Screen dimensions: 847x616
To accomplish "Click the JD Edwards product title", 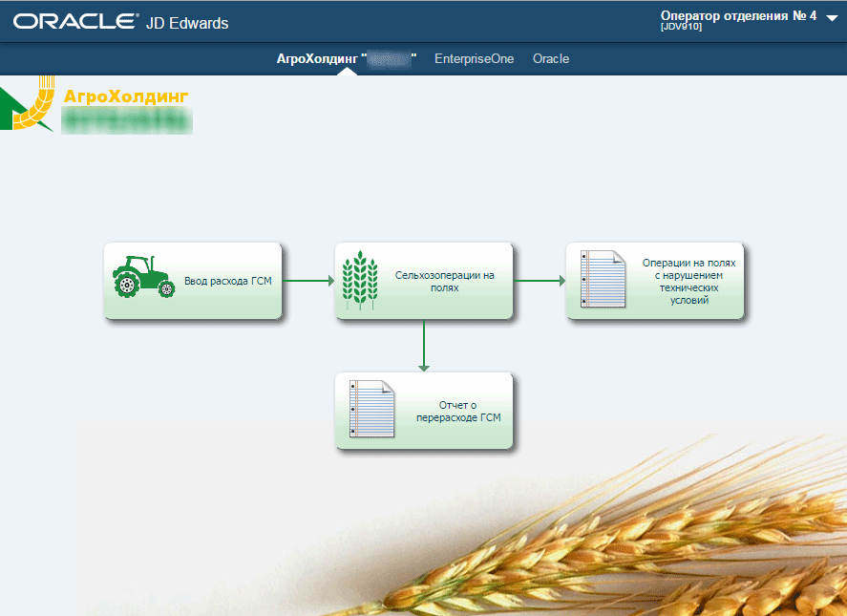I will click(187, 23).
